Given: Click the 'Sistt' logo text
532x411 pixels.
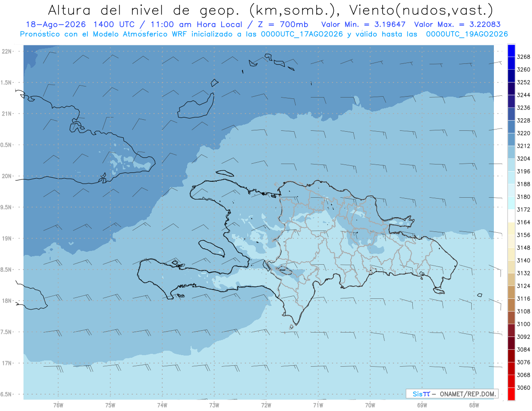Looking at the screenshot, I should click(x=421, y=394).
